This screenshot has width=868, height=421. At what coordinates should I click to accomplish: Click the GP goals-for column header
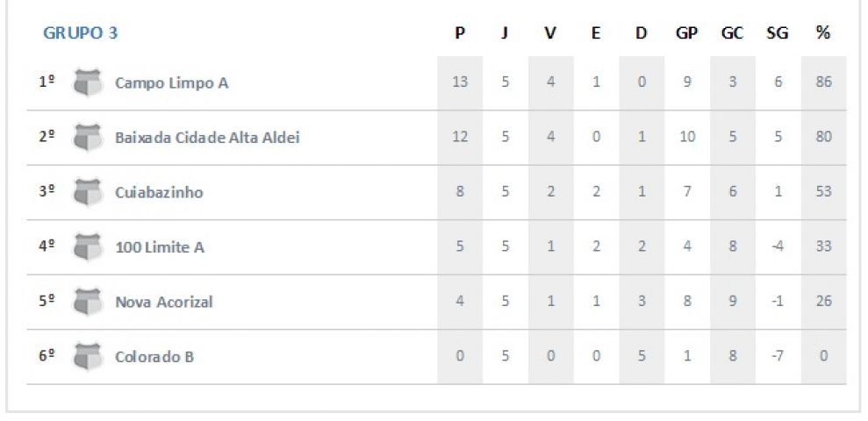(686, 33)
